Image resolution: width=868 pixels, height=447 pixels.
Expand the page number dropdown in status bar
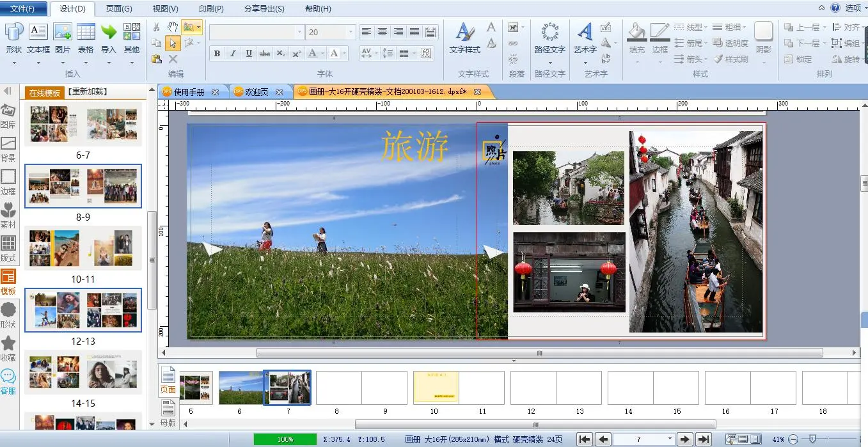[x=670, y=439]
